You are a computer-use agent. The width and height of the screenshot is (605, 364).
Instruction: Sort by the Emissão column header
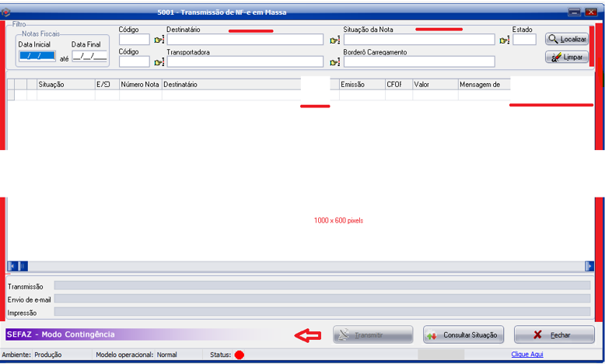click(x=362, y=84)
